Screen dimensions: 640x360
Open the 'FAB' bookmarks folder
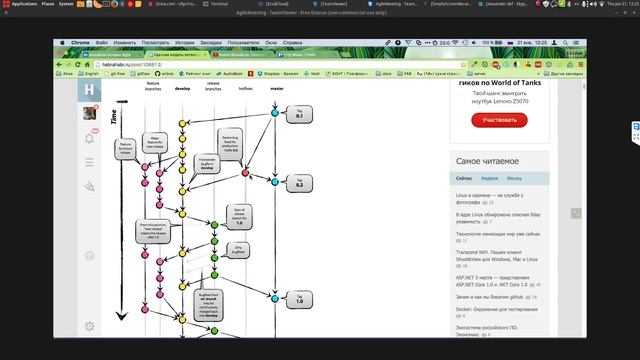click(404, 73)
